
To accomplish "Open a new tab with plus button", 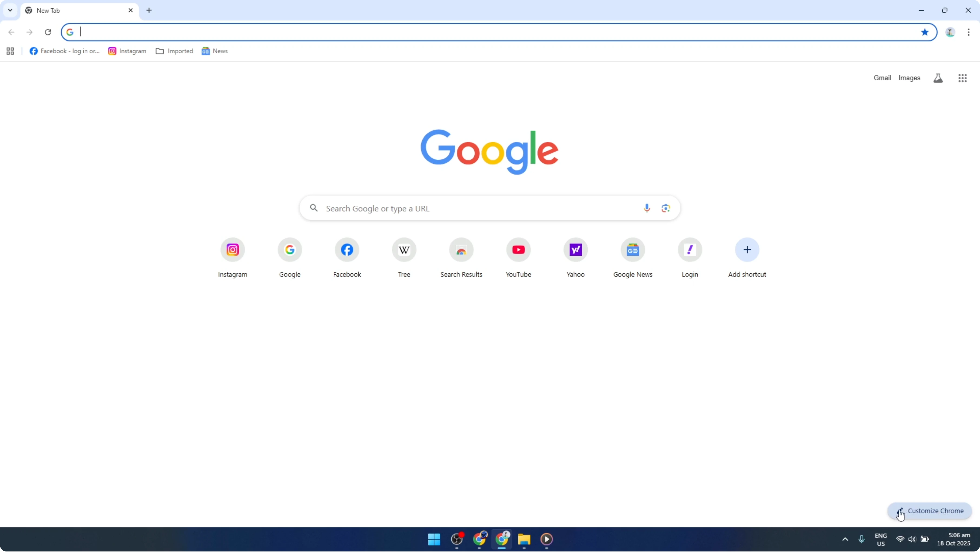I will pos(149,10).
